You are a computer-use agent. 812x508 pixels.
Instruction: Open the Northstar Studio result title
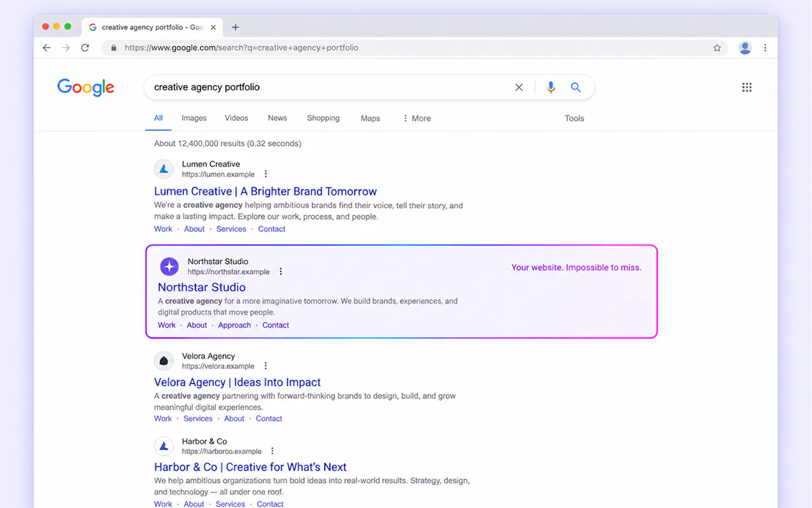pyautogui.click(x=201, y=288)
